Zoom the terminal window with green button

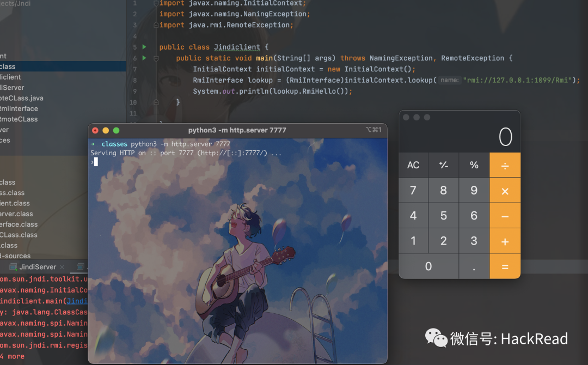(117, 130)
